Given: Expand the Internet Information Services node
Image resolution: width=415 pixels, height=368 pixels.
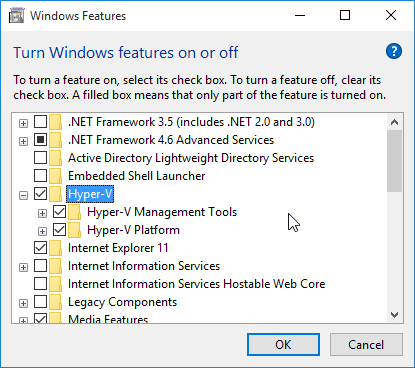Looking at the screenshot, I should point(23,268).
